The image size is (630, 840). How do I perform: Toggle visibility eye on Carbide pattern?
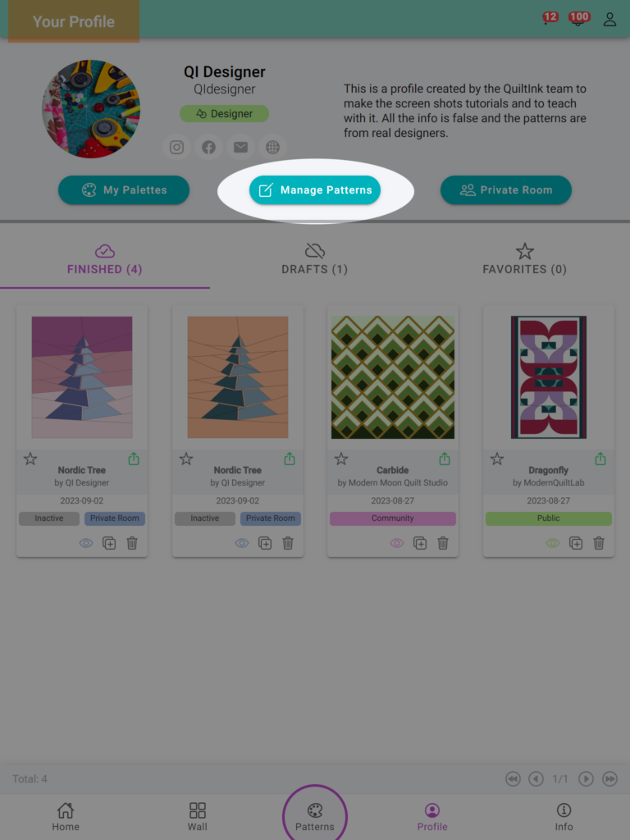[x=397, y=543]
